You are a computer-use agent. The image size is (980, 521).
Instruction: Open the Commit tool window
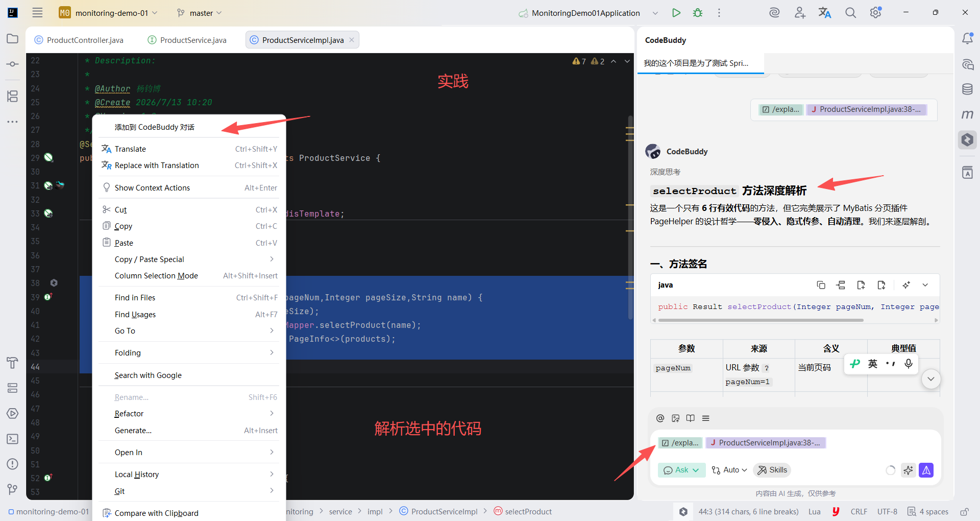13,64
